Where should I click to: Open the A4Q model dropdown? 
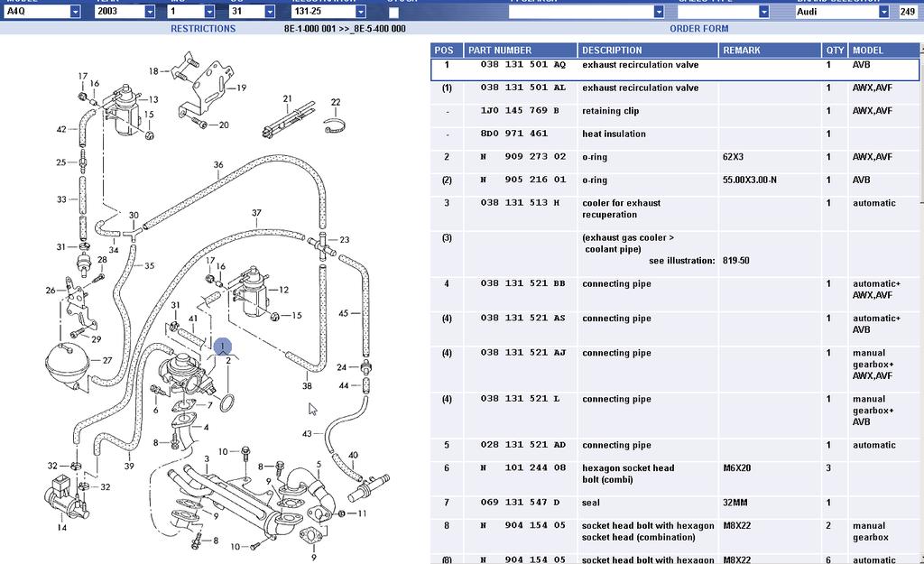coord(75,12)
